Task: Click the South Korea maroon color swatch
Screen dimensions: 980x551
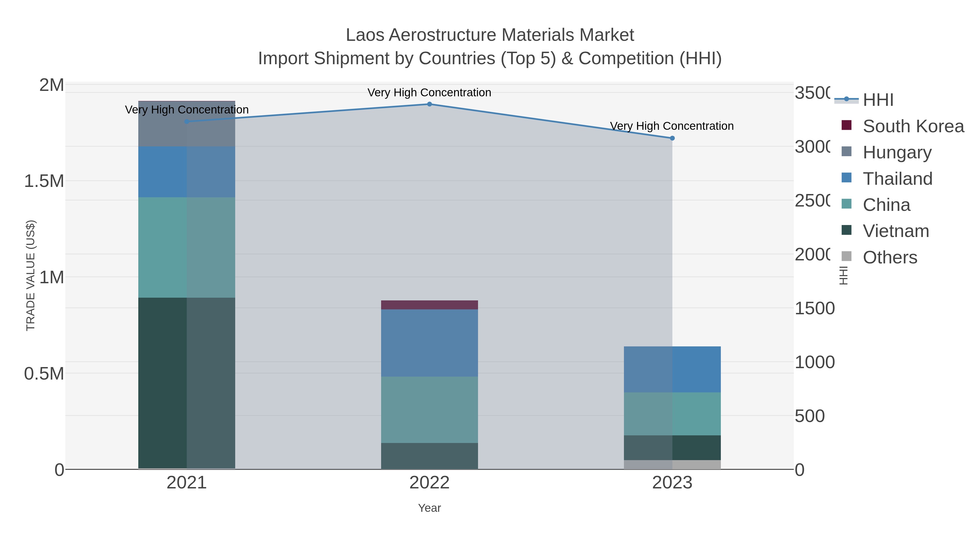Action: click(846, 125)
